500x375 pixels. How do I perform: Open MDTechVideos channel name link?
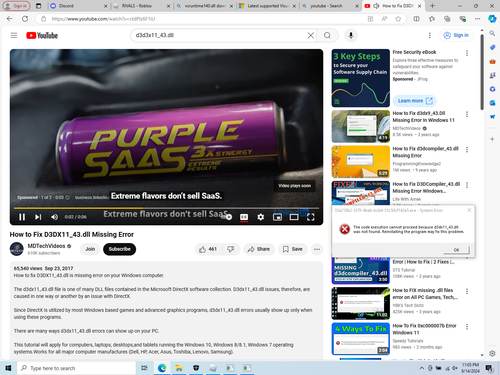46,246
